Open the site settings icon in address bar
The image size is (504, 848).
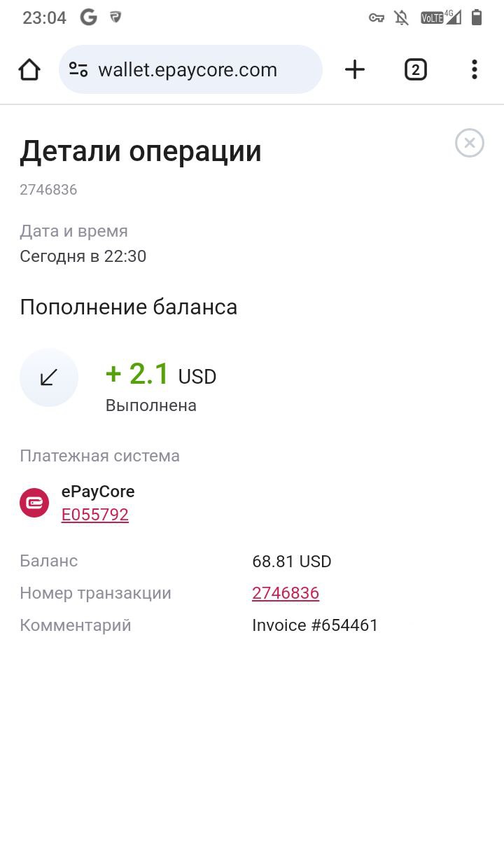coord(78,69)
